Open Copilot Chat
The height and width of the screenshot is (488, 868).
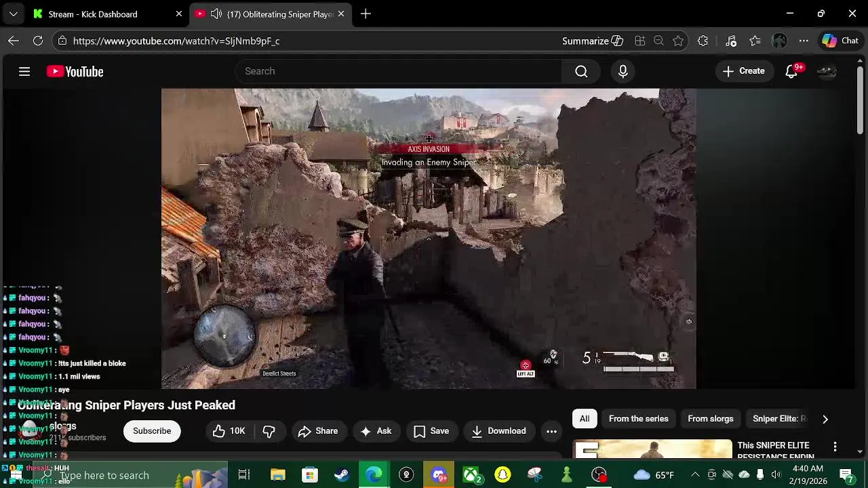pyautogui.click(x=841, y=41)
